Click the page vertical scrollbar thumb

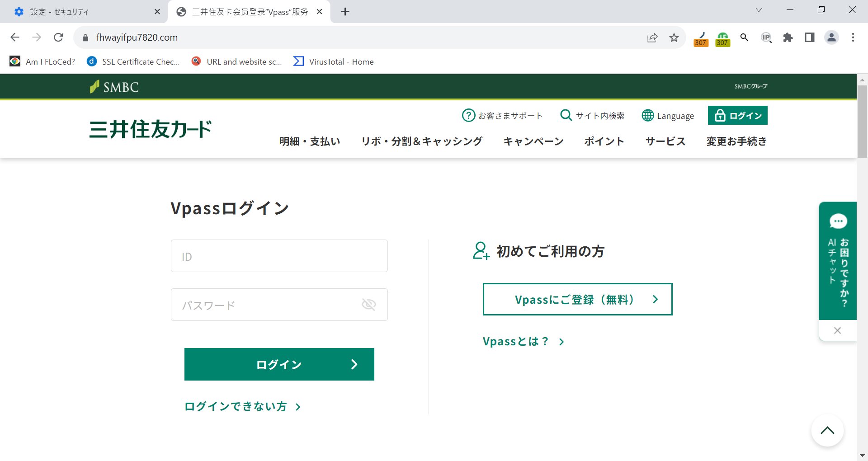coord(862,121)
